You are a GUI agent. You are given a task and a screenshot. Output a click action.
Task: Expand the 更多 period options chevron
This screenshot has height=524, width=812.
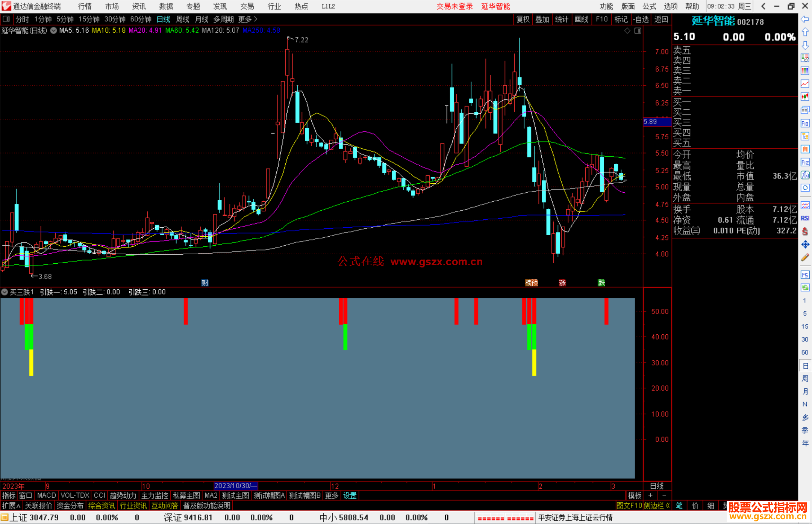point(256,19)
